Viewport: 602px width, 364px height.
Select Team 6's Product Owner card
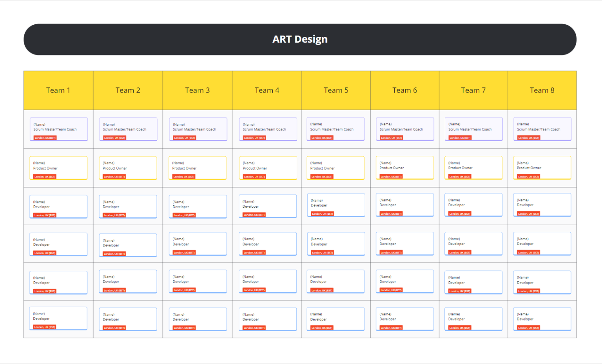pos(404,168)
